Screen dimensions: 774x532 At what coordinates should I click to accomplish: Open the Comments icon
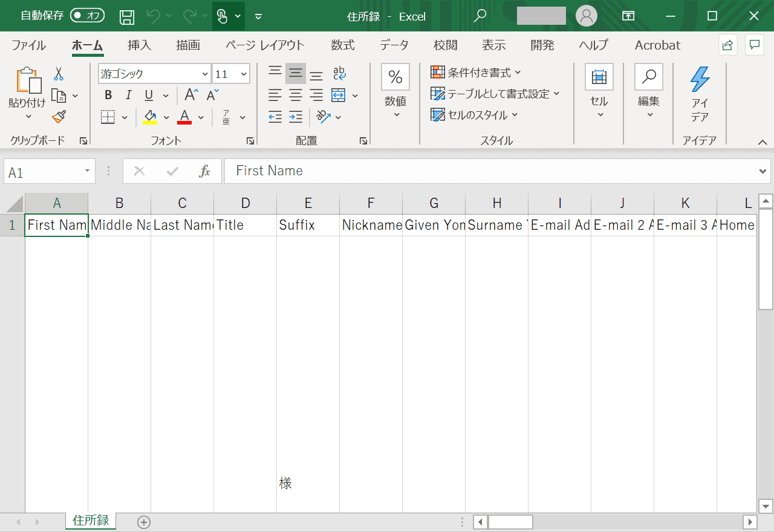click(x=755, y=45)
